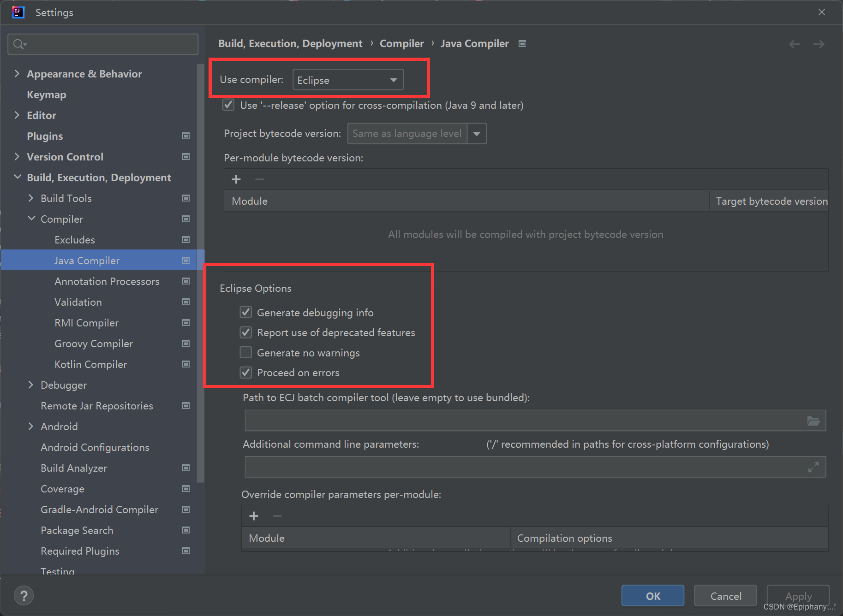Select Excludes under Compiler
This screenshot has width=843, height=616.
coord(75,240)
